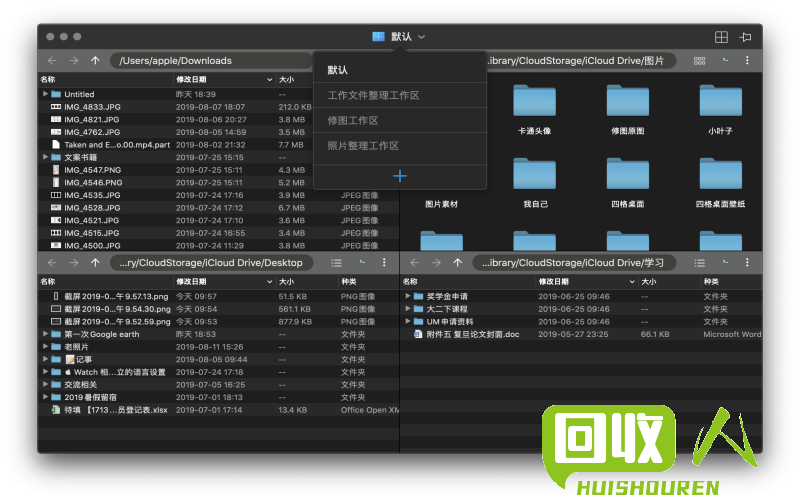Expand the 文案书籍 folder
This screenshot has width=800, height=500.
[x=45, y=157]
